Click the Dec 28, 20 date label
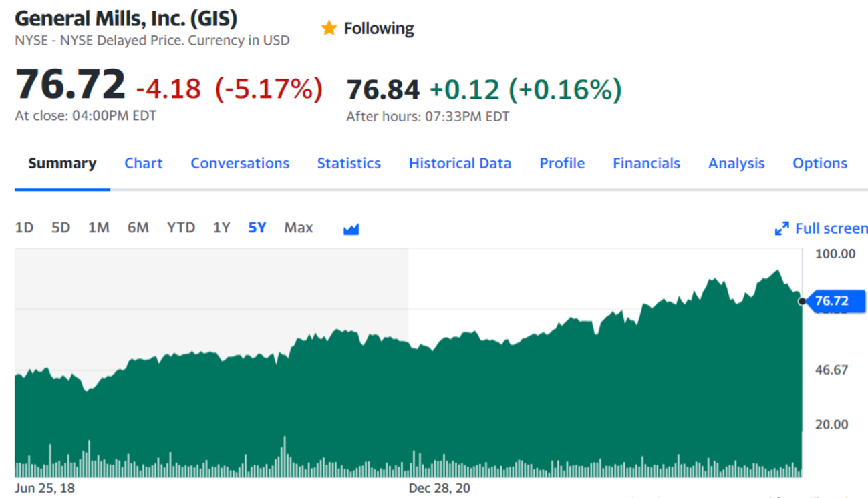The image size is (868, 498). [439, 488]
